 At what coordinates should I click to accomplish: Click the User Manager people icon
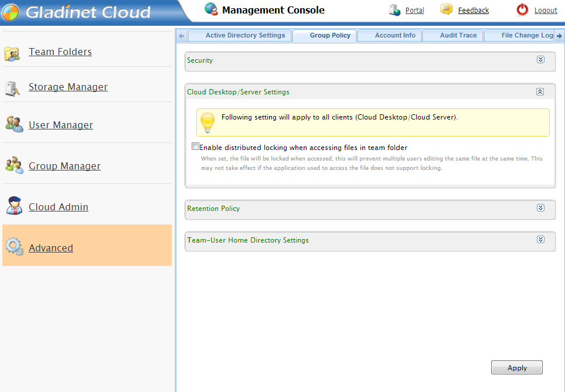point(14,124)
